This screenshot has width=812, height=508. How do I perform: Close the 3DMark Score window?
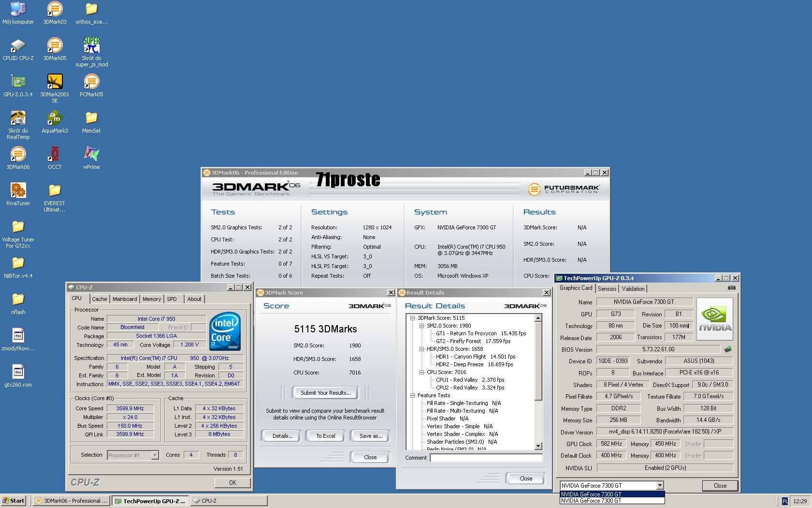(x=391, y=293)
